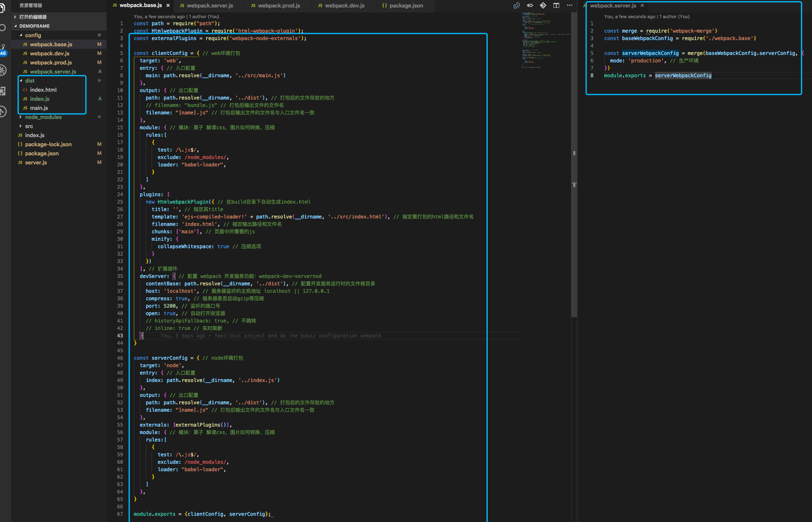Open the circular Git icon view in activity bar
The height and width of the screenshot is (522, 812).
(2, 112)
